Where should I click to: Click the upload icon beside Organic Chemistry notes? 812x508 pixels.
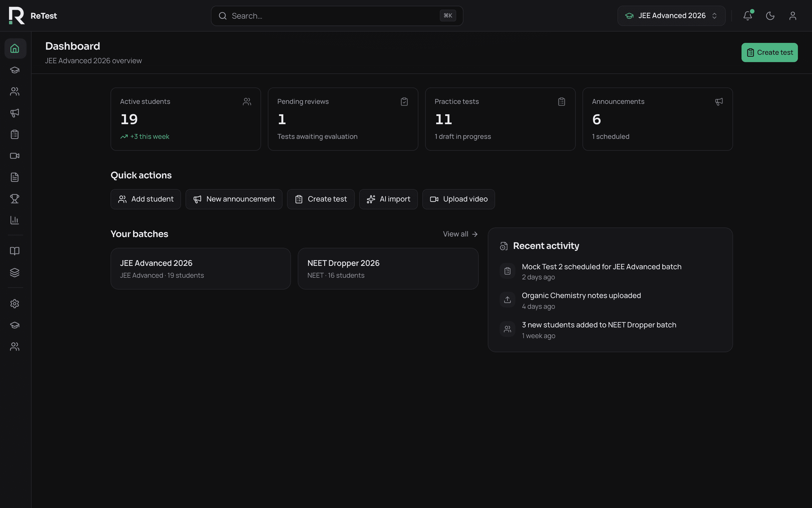[x=507, y=300]
